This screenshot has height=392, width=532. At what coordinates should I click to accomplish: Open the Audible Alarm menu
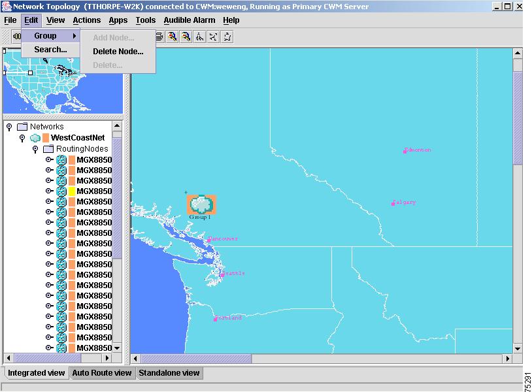point(190,20)
